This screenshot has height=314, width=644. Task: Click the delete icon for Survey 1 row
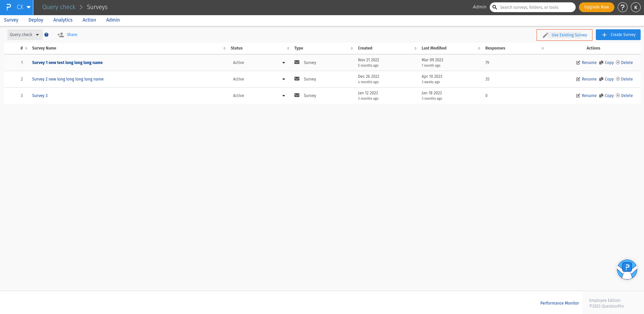tap(618, 63)
